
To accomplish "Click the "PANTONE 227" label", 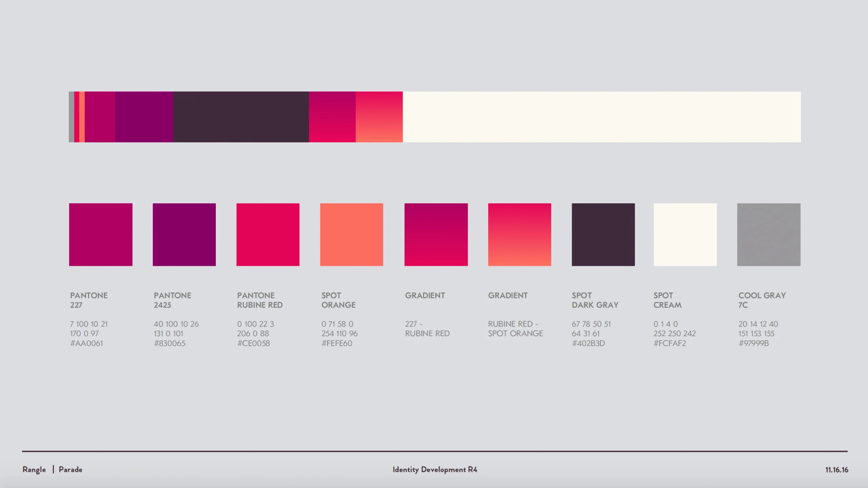I will (x=89, y=300).
